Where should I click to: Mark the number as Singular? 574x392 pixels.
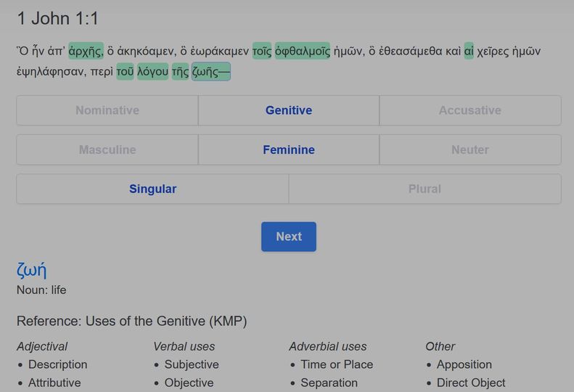152,189
